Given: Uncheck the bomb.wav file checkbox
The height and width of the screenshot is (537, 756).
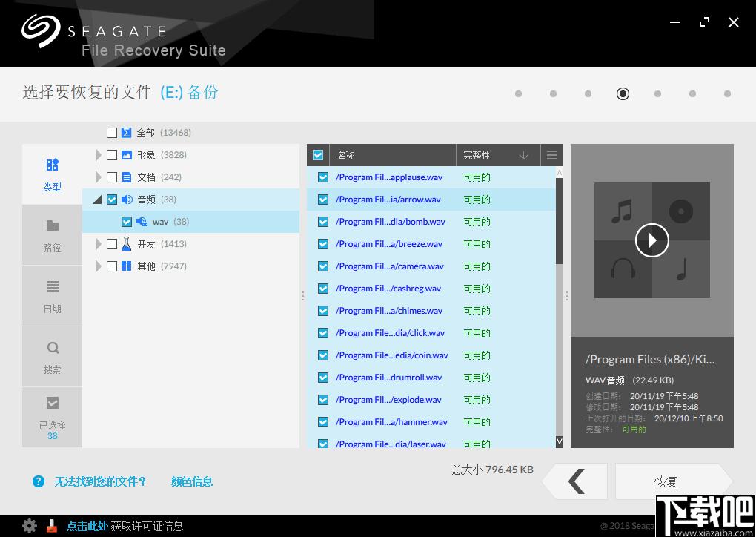Looking at the screenshot, I should [323, 222].
